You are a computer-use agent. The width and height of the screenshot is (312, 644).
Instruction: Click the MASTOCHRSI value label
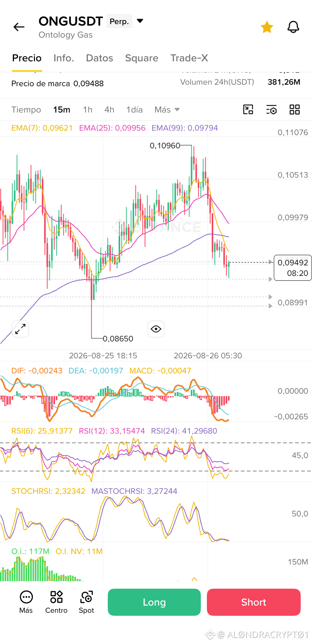134,491
